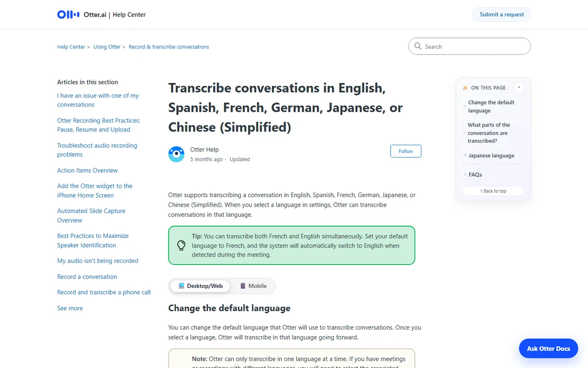
Task: Open Record a conversation article
Action: tap(87, 277)
